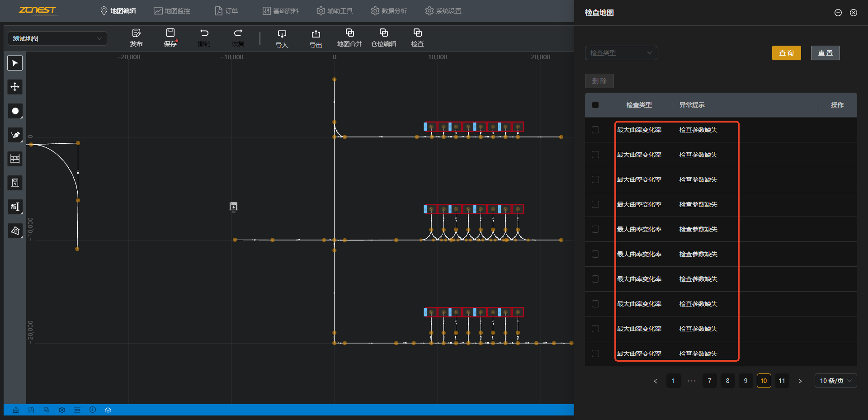Select current page 10 button
The width and height of the screenshot is (868, 420).
[764, 381]
